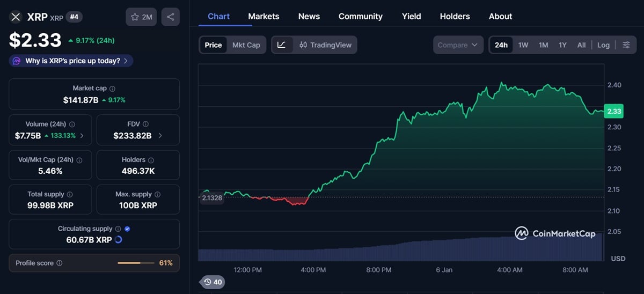This screenshot has height=294, width=644.
Task: Click the 2.40 price axis label
Action: tap(614, 85)
